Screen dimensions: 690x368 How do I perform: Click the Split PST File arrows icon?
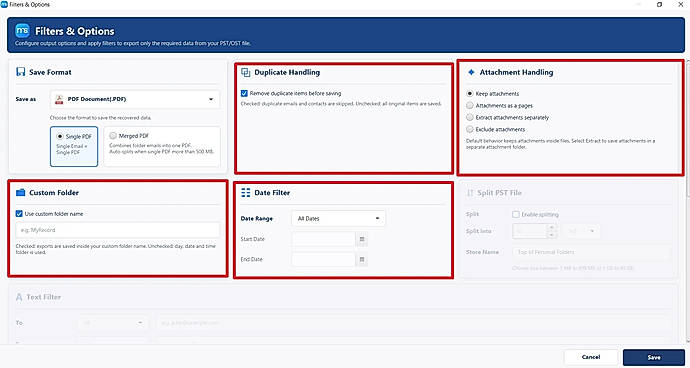pyautogui.click(x=470, y=193)
